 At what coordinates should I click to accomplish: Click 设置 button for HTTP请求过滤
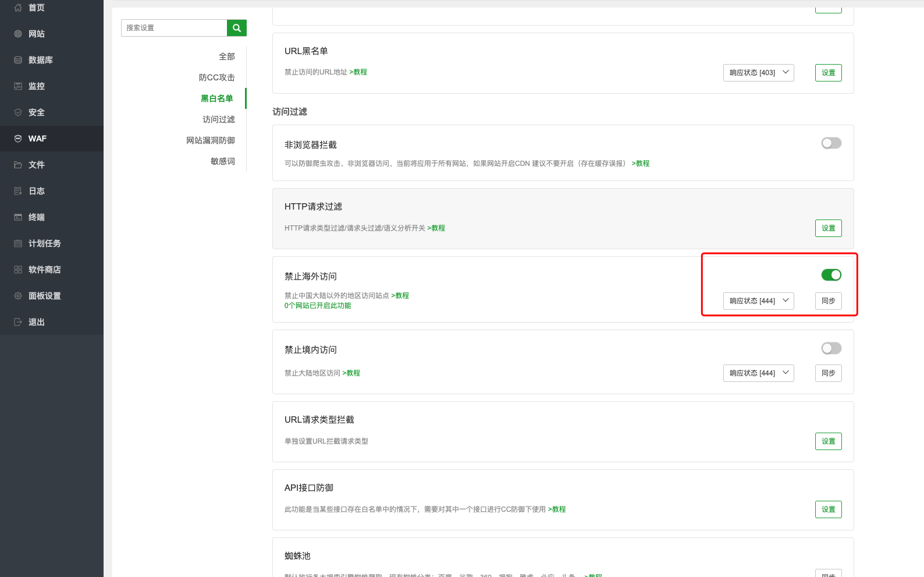point(829,228)
